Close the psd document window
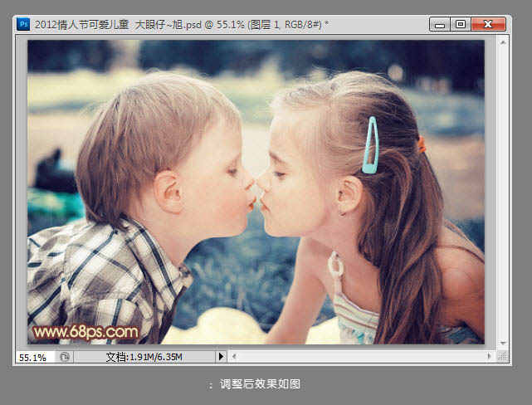This screenshot has width=532, height=405. (489, 24)
